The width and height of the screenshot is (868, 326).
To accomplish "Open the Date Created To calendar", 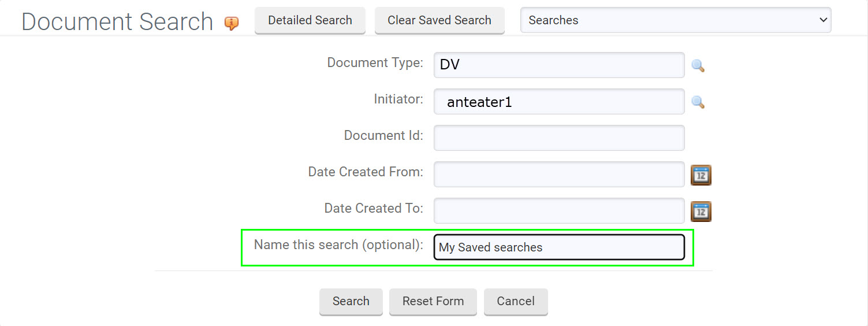I will pos(701,212).
